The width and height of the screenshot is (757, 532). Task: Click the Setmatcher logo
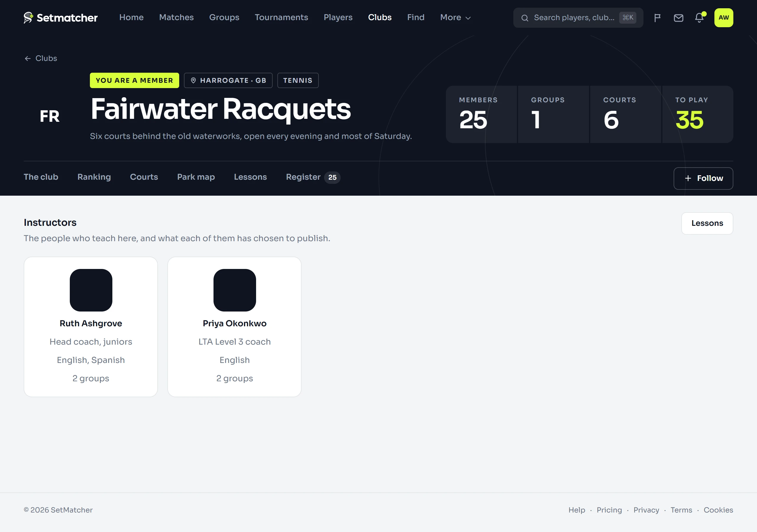pyautogui.click(x=61, y=18)
